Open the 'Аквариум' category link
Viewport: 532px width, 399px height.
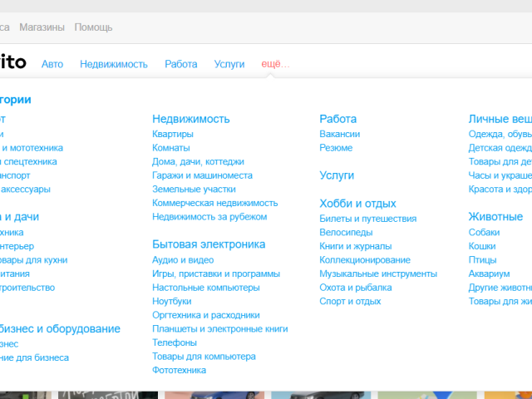(489, 273)
